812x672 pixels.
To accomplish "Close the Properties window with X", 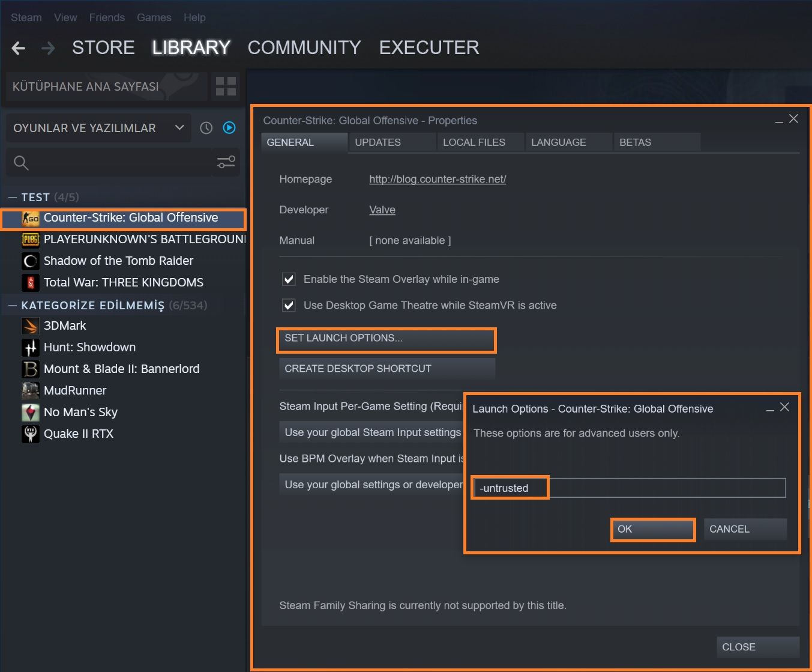I will [x=793, y=119].
